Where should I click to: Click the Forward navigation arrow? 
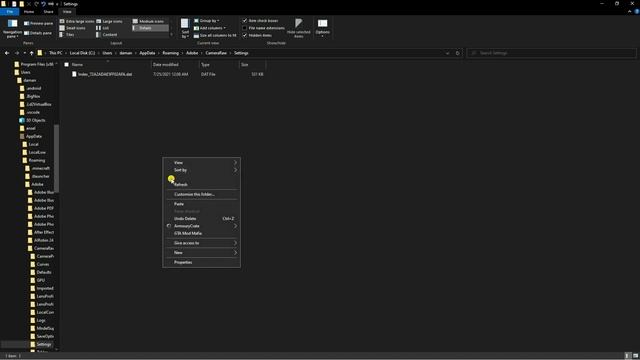click(x=16, y=53)
